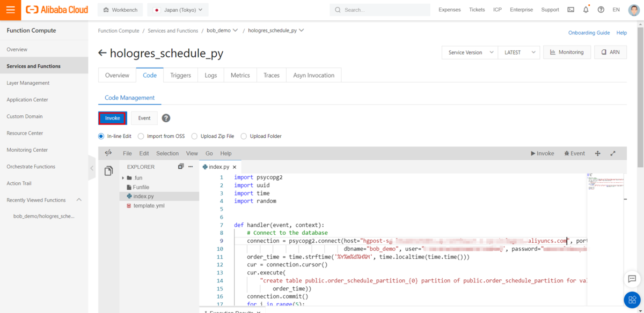
Task: Open the Onboarding Guide link
Action: 589,33
